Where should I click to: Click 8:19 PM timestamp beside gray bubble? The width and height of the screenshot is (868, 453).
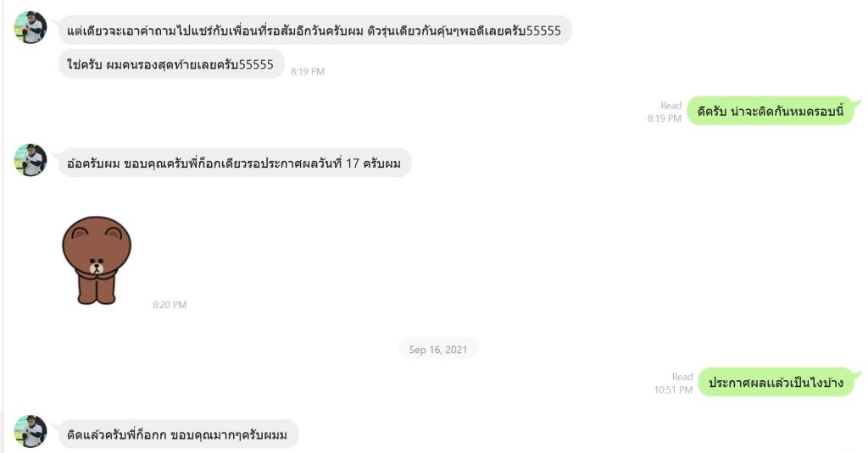[308, 71]
